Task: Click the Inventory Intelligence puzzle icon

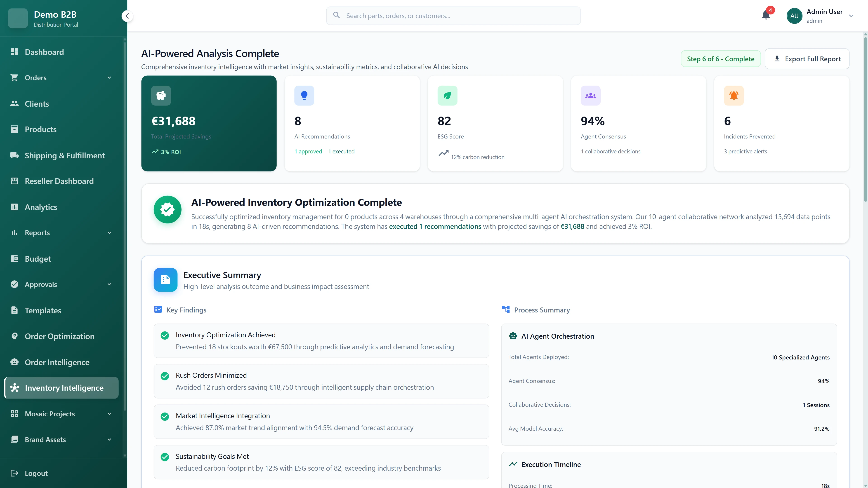Action: click(x=15, y=388)
